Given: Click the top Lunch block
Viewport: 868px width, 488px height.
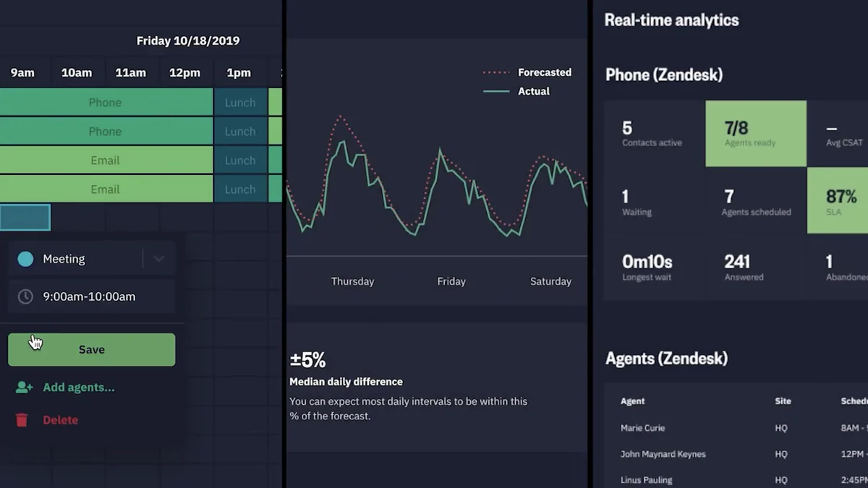Looking at the screenshot, I should pos(240,102).
